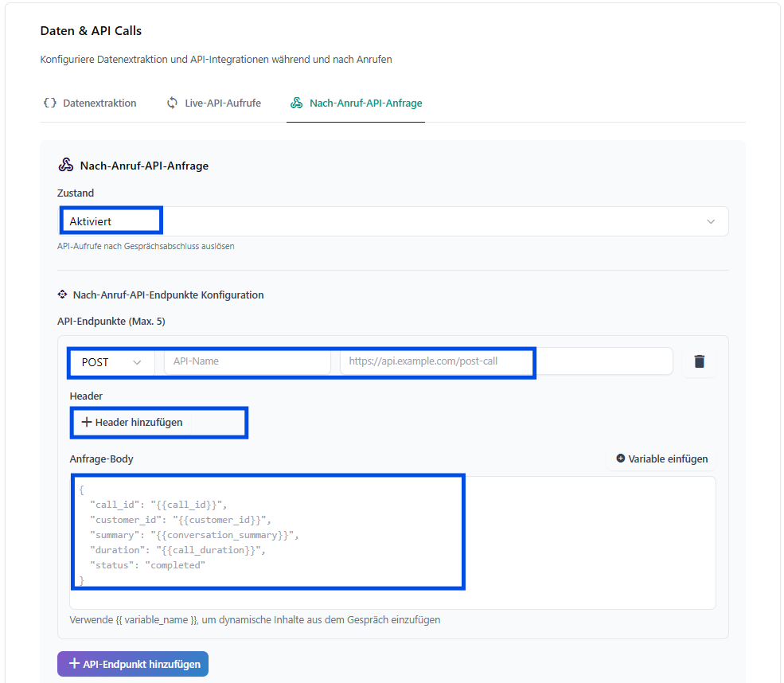Click the webhook icon beside the section heading
Image resolution: width=784 pixels, height=683 pixels.
(66, 166)
